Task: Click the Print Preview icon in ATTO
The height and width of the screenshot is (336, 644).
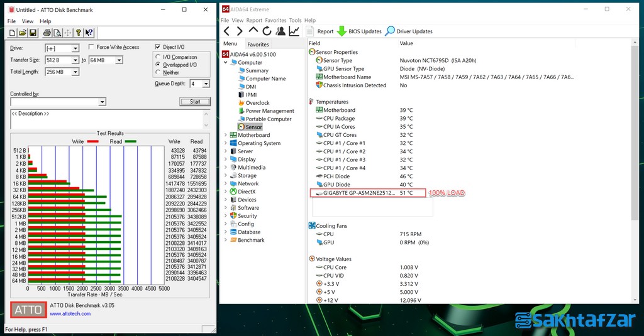Action: coord(57,33)
